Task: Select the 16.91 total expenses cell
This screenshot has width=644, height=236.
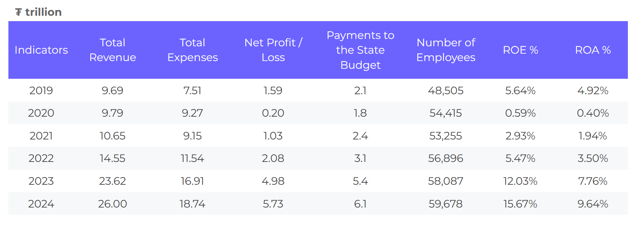Action: coord(192,181)
